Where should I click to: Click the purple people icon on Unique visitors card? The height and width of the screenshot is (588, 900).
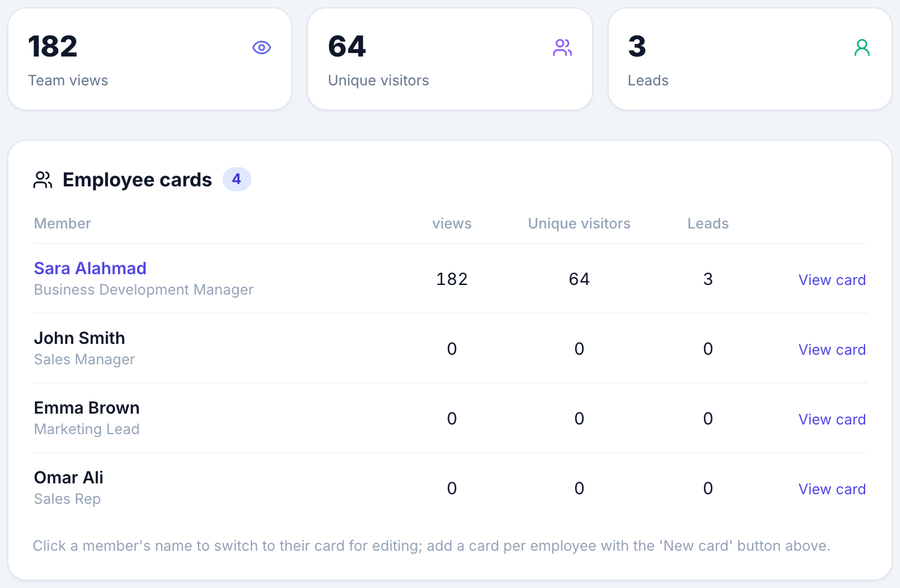pyautogui.click(x=562, y=47)
